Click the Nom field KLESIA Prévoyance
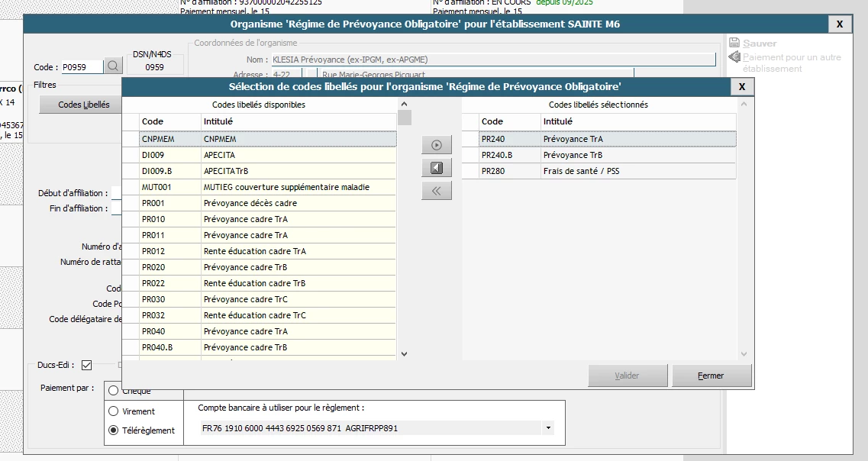Screen dimensions: 868x461 (492, 60)
